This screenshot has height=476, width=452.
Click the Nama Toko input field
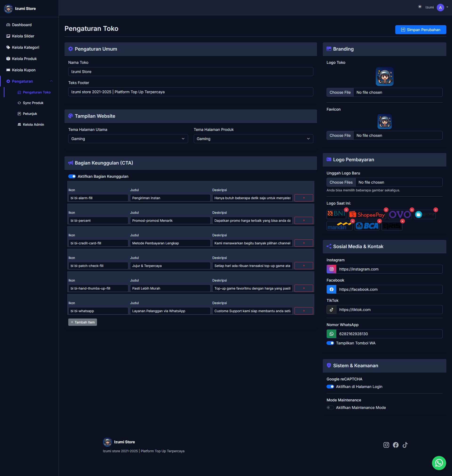(x=190, y=72)
